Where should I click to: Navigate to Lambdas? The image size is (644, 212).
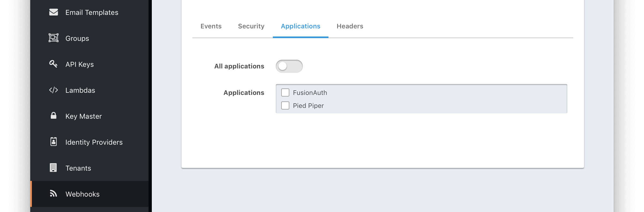(x=89, y=90)
